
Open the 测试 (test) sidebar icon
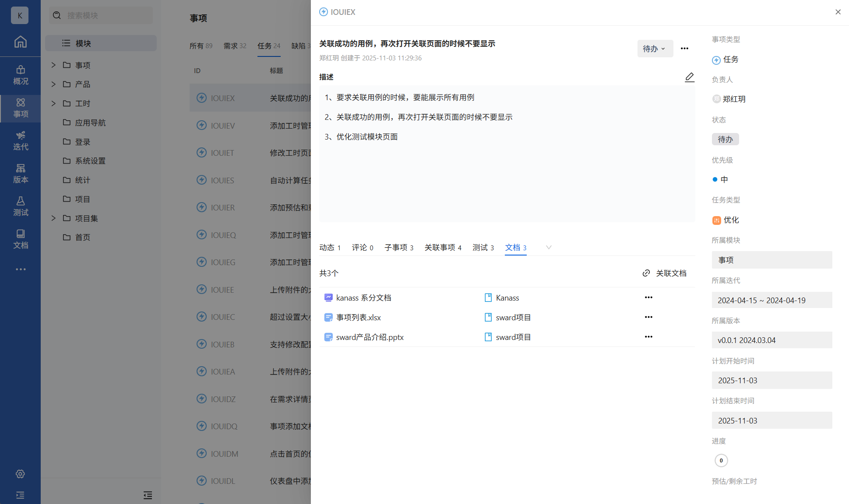coord(20,206)
